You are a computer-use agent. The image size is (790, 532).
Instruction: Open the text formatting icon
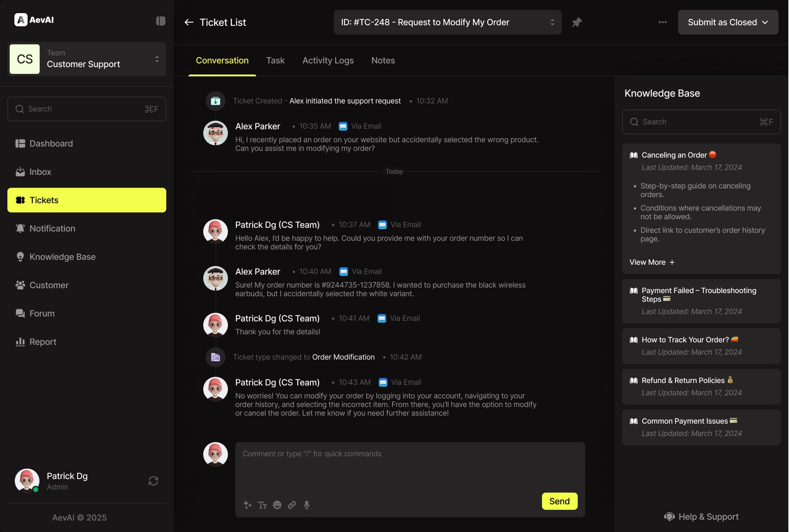262,505
